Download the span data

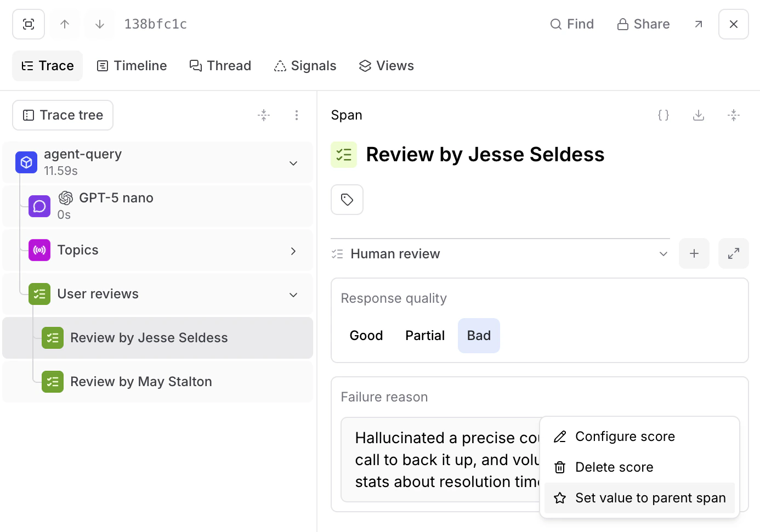click(x=699, y=115)
